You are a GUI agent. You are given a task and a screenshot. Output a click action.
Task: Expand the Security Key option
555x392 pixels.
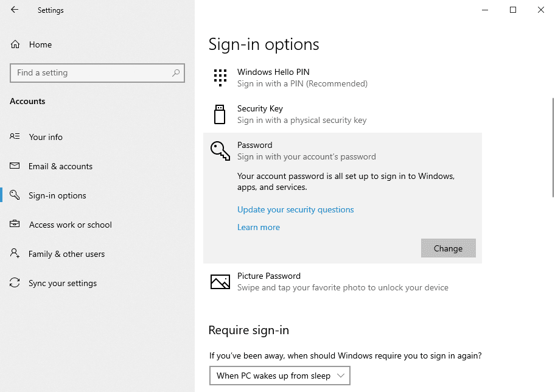point(342,114)
